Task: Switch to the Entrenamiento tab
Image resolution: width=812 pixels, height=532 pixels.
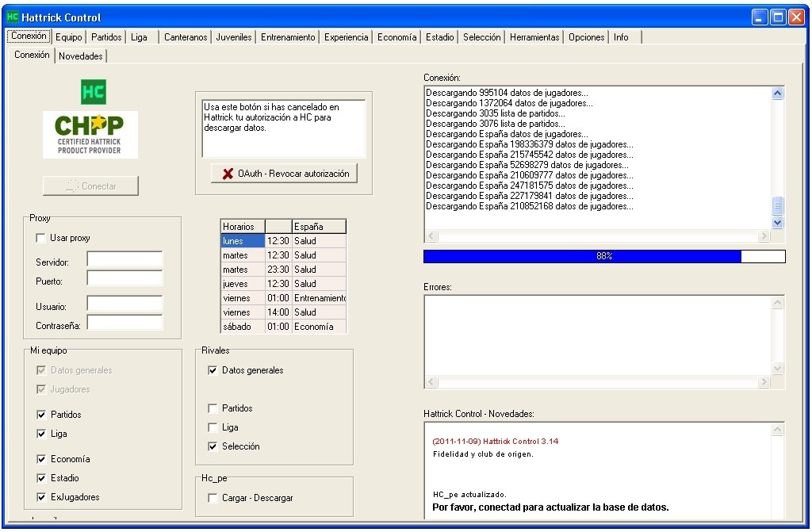Action: point(288,37)
